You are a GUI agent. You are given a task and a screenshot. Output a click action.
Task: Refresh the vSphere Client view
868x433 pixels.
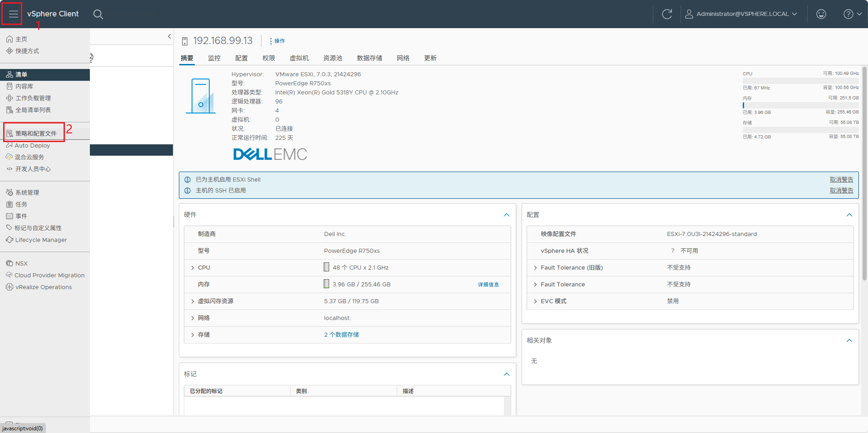click(x=667, y=14)
